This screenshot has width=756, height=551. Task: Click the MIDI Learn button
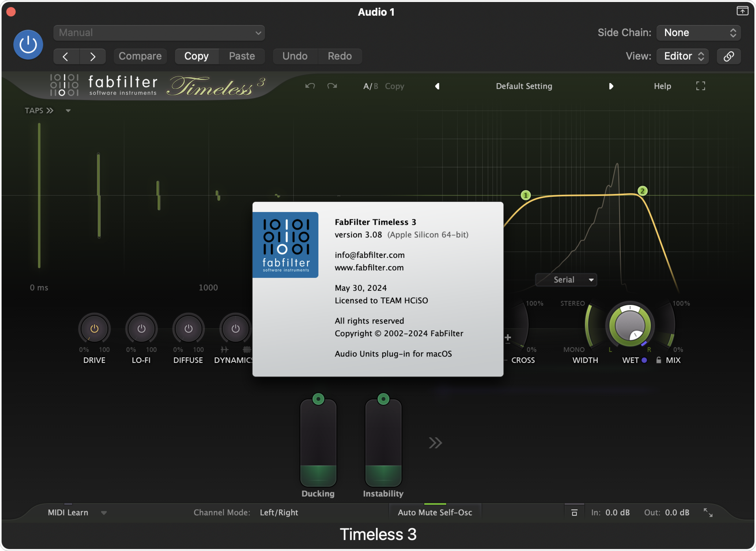click(68, 512)
